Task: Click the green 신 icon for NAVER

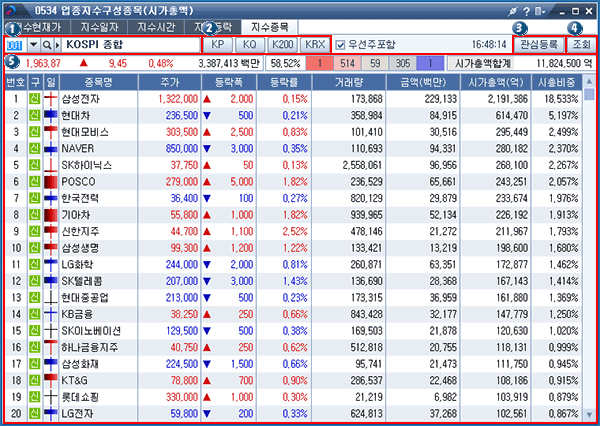Action: [x=35, y=149]
